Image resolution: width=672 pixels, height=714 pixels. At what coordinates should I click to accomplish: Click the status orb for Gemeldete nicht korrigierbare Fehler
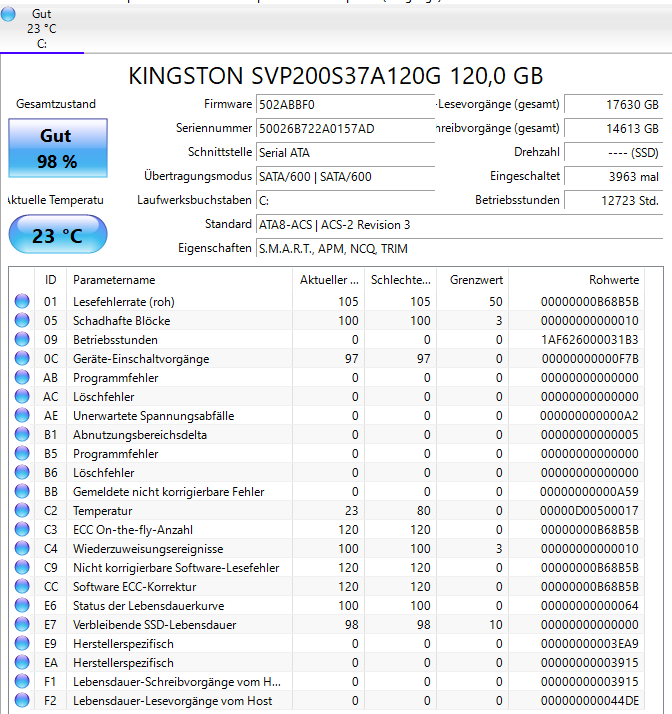click(x=22, y=491)
